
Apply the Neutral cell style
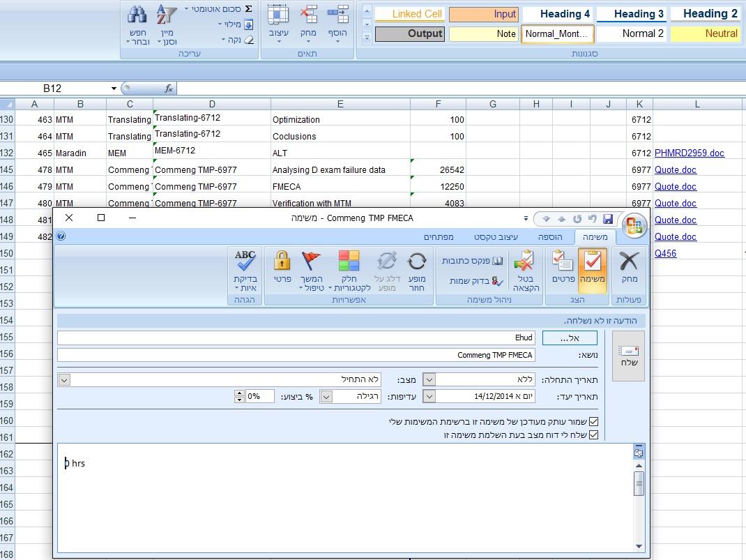pos(705,33)
